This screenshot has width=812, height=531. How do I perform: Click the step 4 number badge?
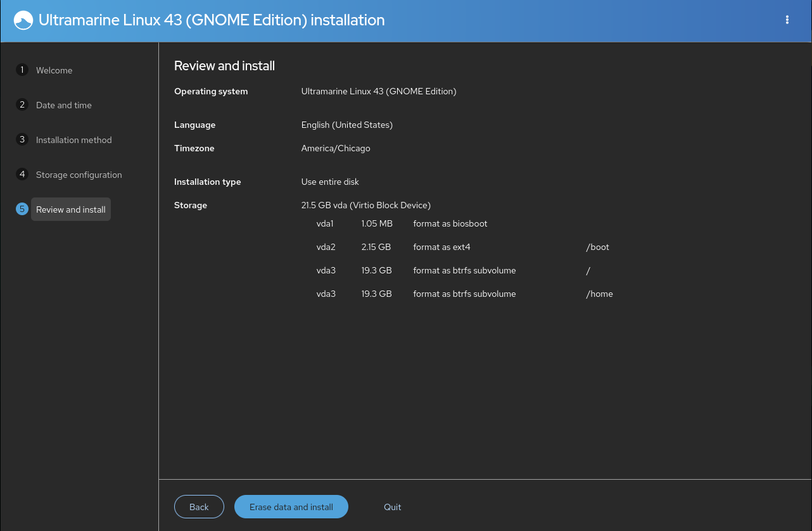pos(22,174)
